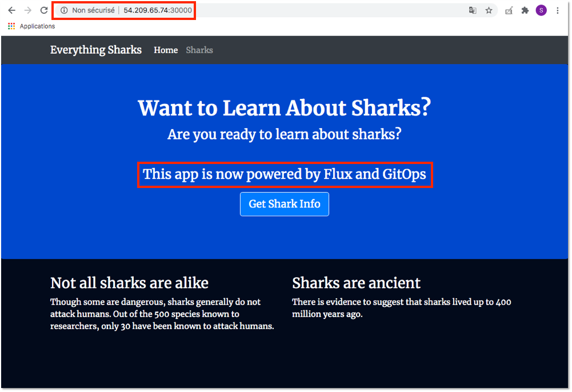The image size is (572, 392).
Task: Open the Extensions puzzle piece icon
Action: point(525,10)
